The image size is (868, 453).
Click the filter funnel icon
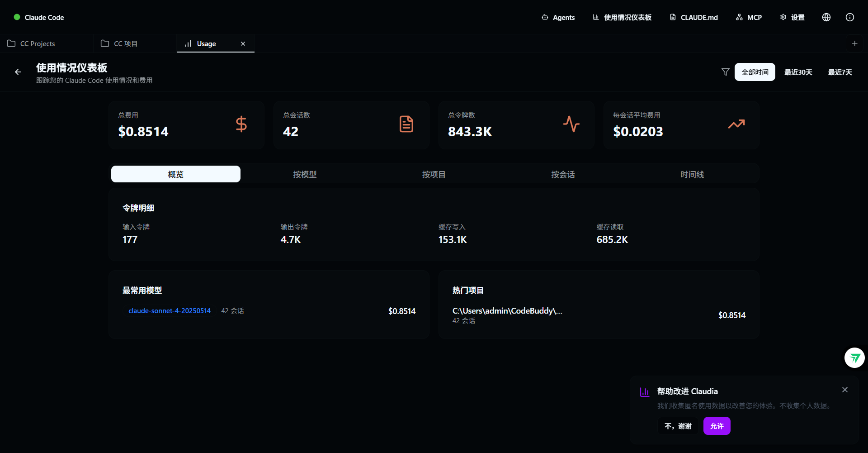pos(725,72)
